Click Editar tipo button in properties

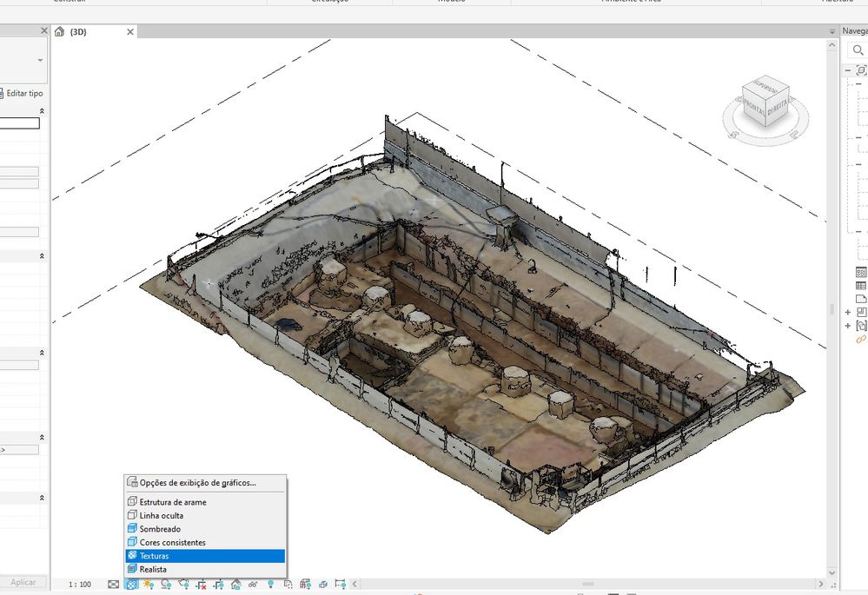click(x=23, y=93)
